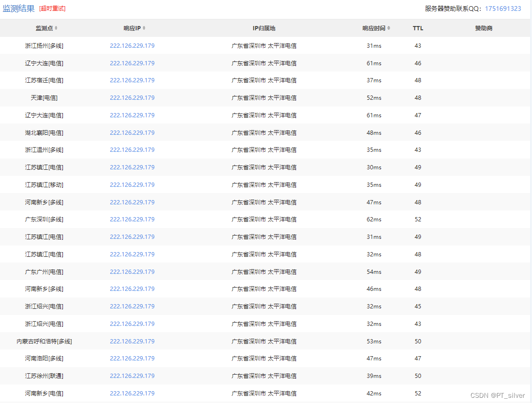Select the 浙江温州[多线] monitor point cell
Viewport: 532px width, 403px height.
pos(44,150)
